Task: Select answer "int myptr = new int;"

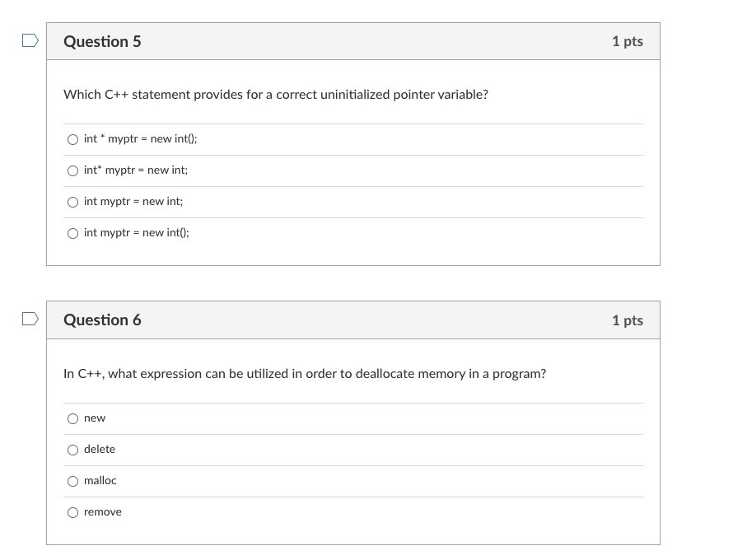Action: coord(73,201)
